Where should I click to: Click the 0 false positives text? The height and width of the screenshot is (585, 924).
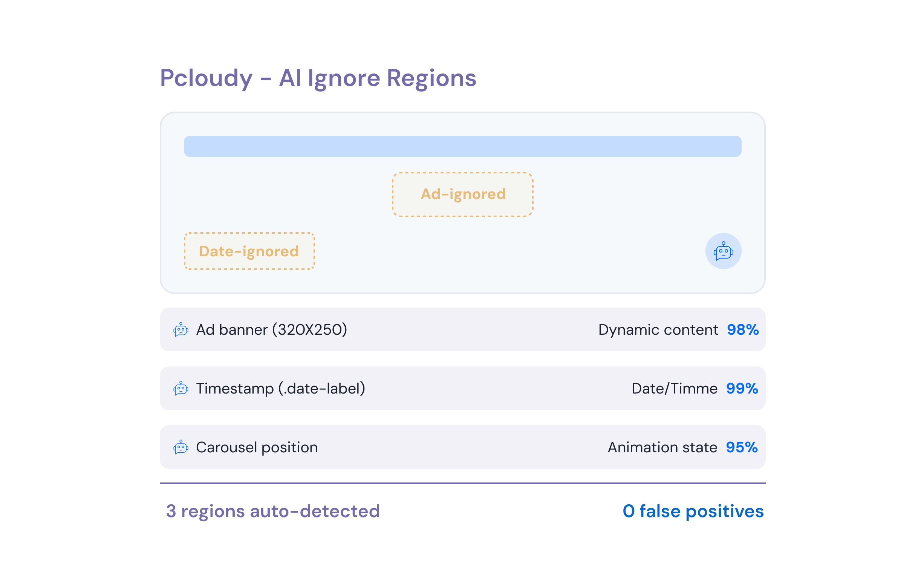pos(693,511)
